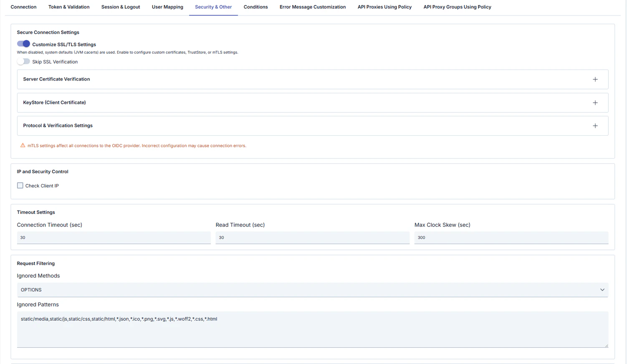
Task: Click the plus icon on Protocol & Verification Settings
Action: pyautogui.click(x=595, y=126)
